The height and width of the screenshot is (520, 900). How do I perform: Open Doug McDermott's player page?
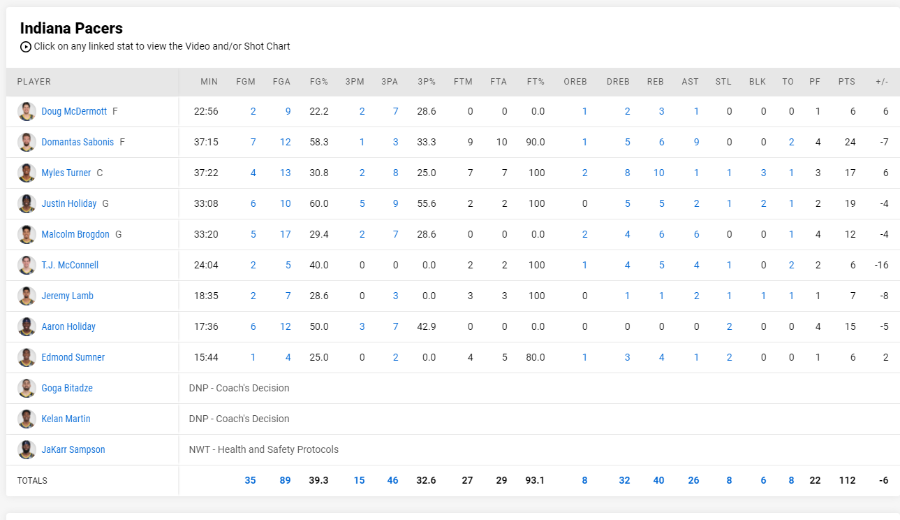(74, 111)
